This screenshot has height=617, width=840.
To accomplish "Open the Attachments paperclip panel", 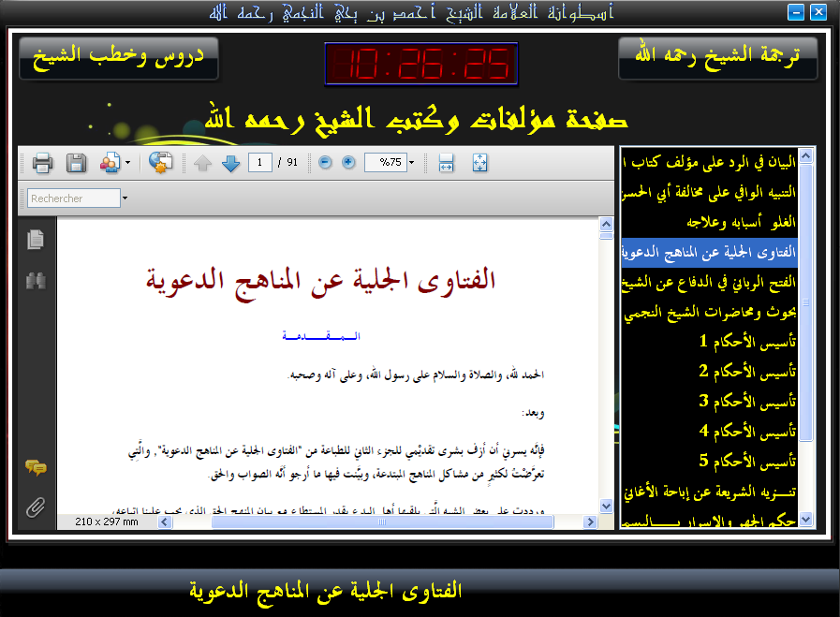I will [36, 507].
